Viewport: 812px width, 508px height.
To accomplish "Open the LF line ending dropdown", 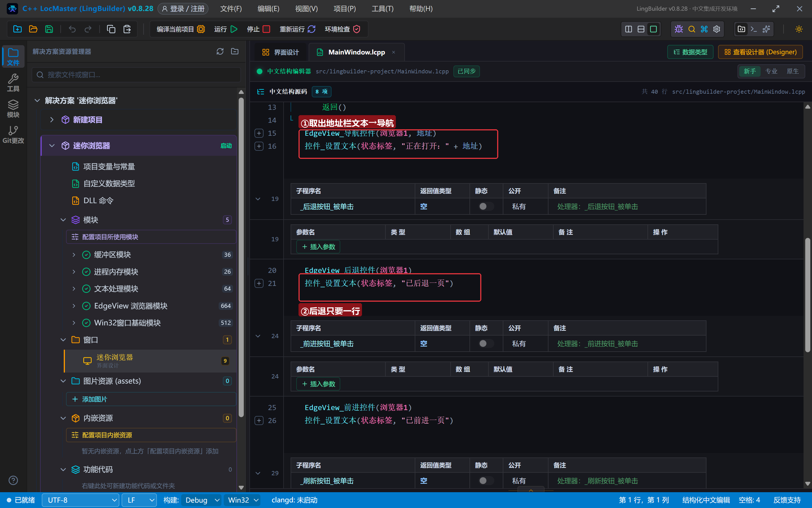I will [139, 500].
